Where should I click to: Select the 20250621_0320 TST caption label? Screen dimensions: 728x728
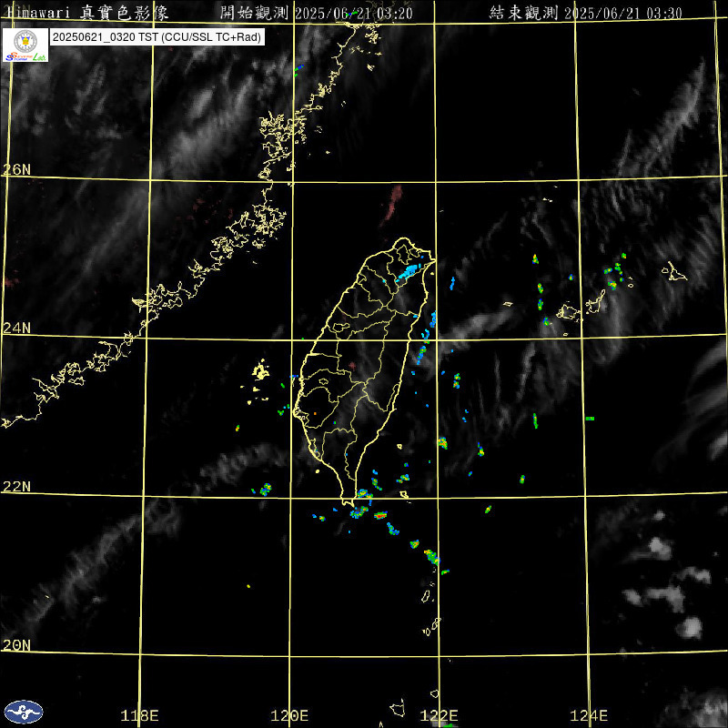click(157, 37)
